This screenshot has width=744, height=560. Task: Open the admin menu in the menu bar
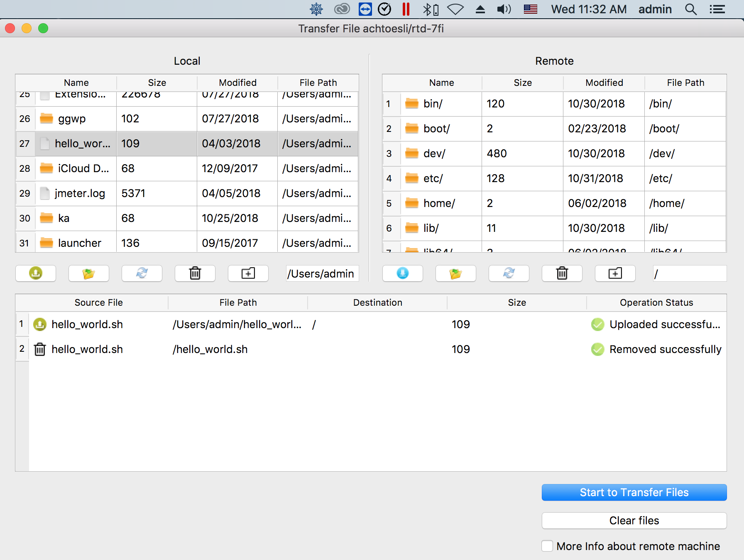tap(655, 9)
